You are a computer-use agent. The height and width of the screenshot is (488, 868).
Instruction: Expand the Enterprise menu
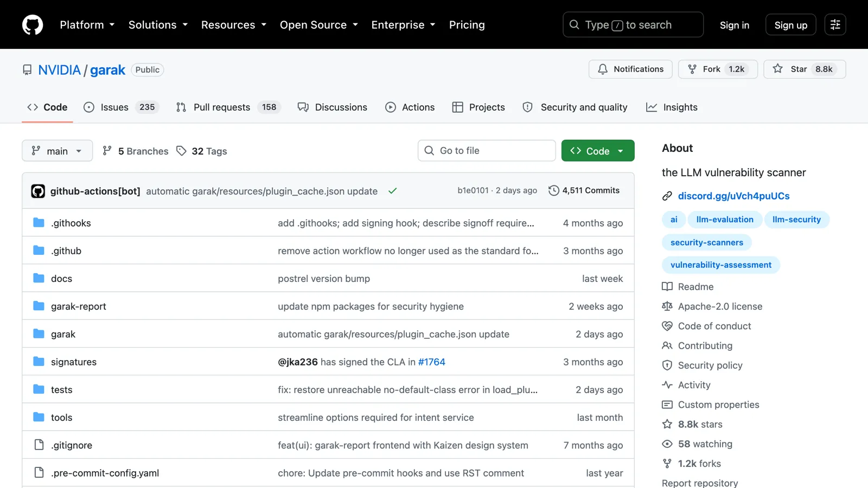point(404,25)
